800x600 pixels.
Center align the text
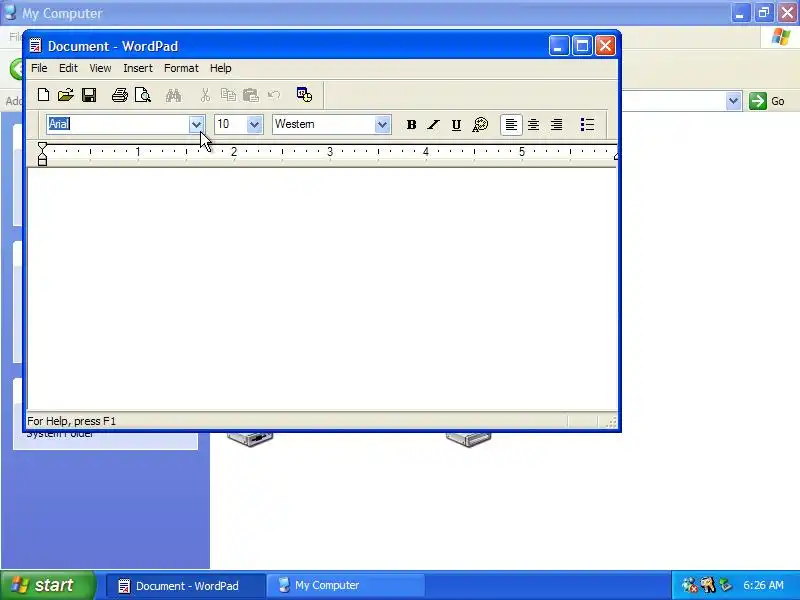(534, 124)
